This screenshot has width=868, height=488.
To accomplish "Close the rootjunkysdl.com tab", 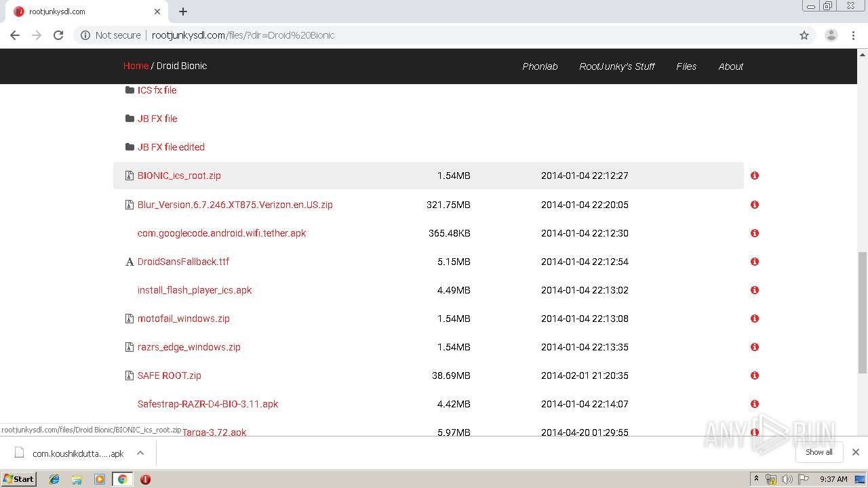I will [157, 12].
